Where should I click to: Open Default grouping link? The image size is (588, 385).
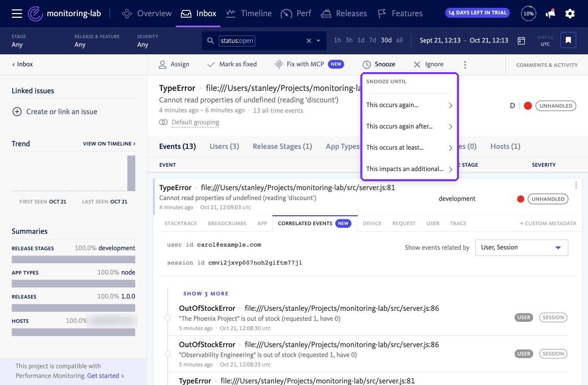(195, 122)
